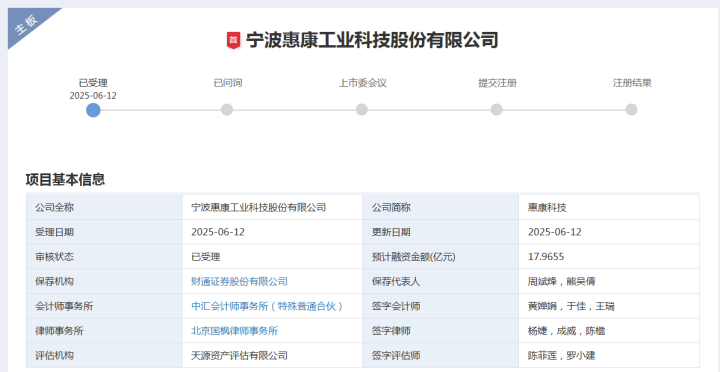Image resolution: width=720 pixels, height=372 pixels.
Task: Select the 提交注册 progress step dot
Action: coord(496,110)
